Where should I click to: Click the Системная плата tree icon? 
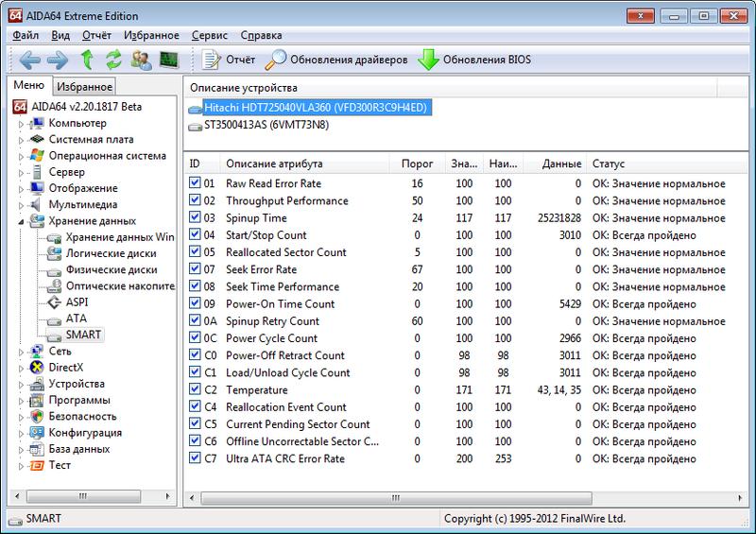[x=37, y=140]
